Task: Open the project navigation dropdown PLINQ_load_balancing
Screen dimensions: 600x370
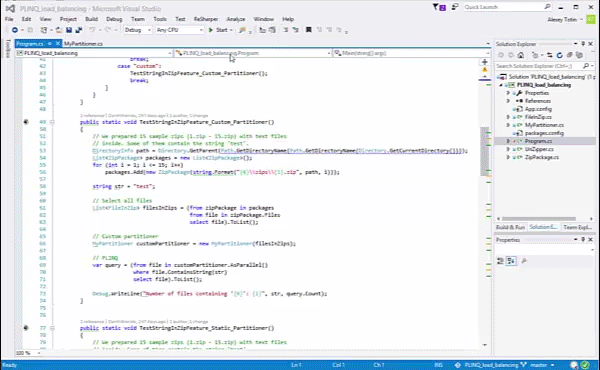Action: [x=94, y=53]
